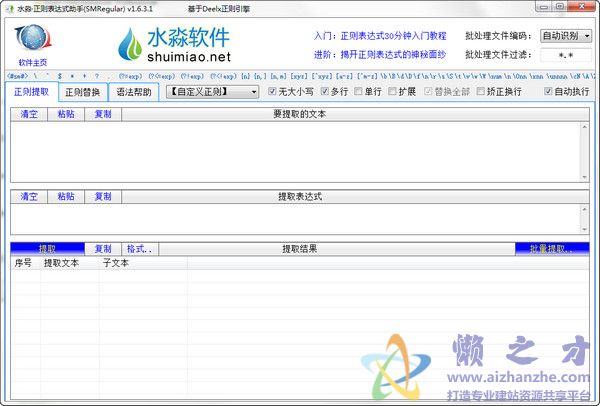Click the 批处理文件过滤 input showing *.*
Viewport: 600px width, 406px height.
click(566, 55)
